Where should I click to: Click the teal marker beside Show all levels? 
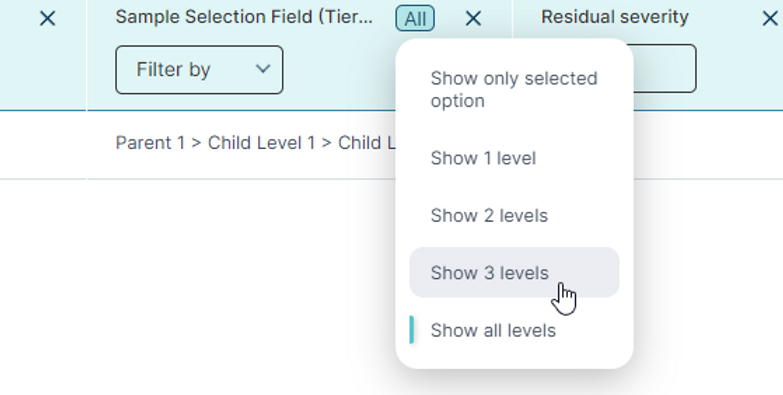coord(411,330)
